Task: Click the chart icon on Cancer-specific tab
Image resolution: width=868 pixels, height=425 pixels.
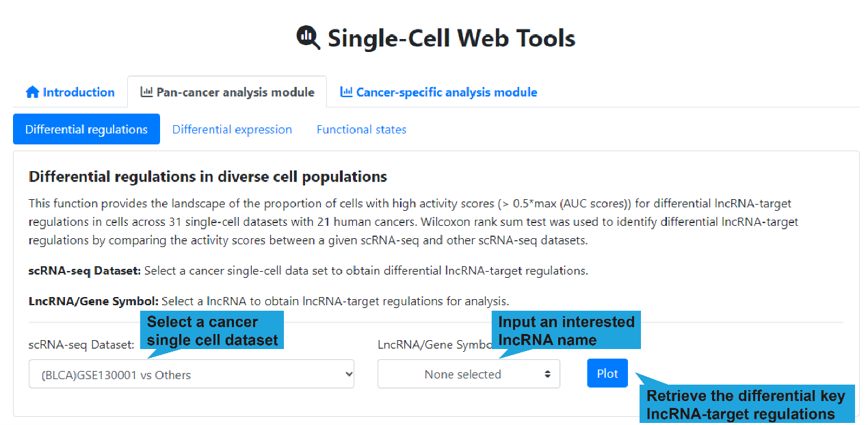Action: tap(347, 92)
